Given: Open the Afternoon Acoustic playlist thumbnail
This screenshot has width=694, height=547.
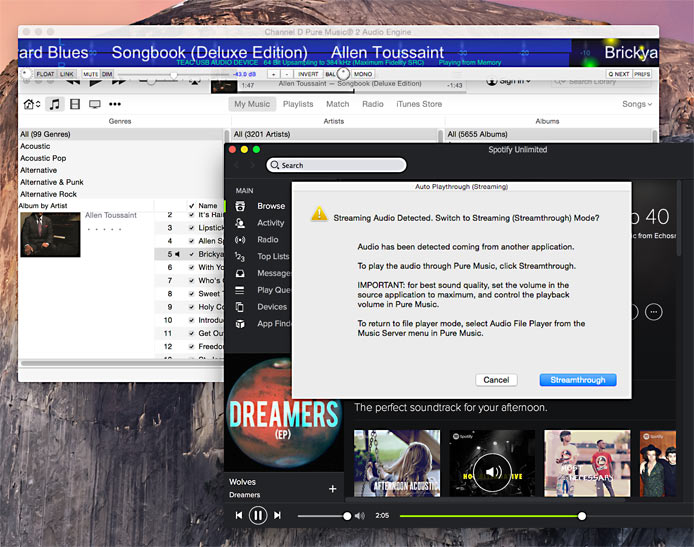Looking at the screenshot, I should tap(397, 463).
